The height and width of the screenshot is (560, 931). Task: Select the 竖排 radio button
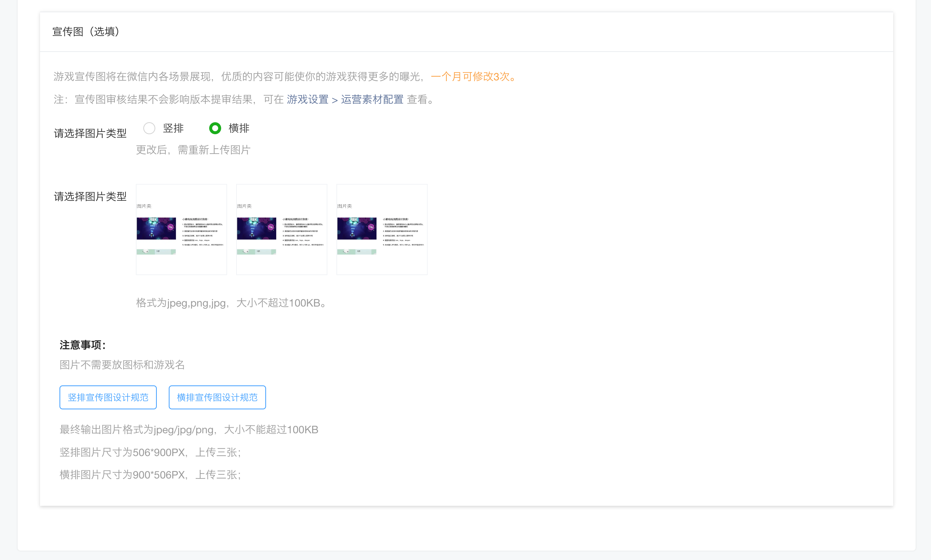(149, 128)
